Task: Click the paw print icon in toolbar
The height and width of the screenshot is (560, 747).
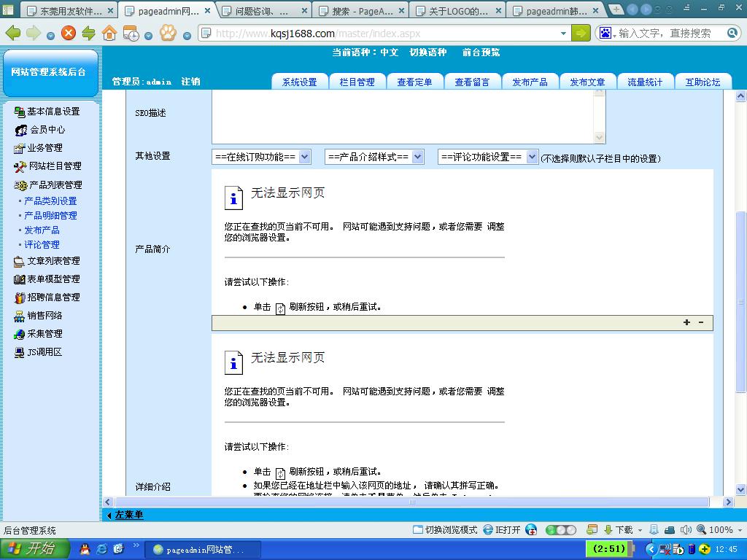Action: pos(168,33)
